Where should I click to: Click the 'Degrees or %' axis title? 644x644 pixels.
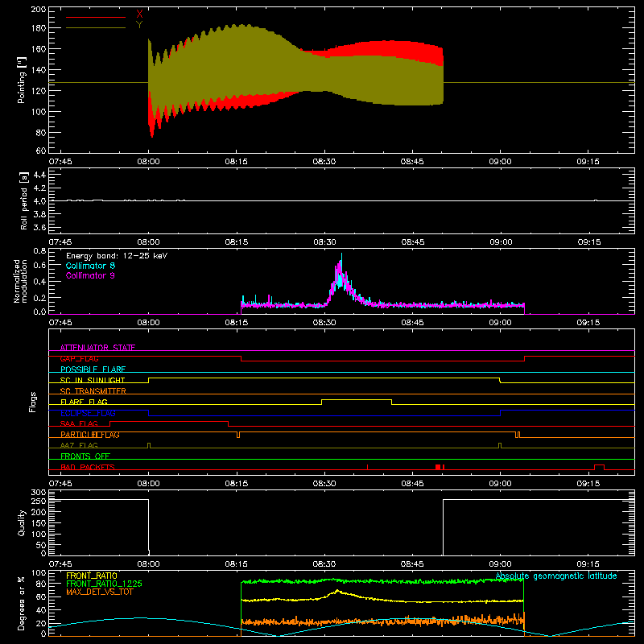(x=22, y=603)
